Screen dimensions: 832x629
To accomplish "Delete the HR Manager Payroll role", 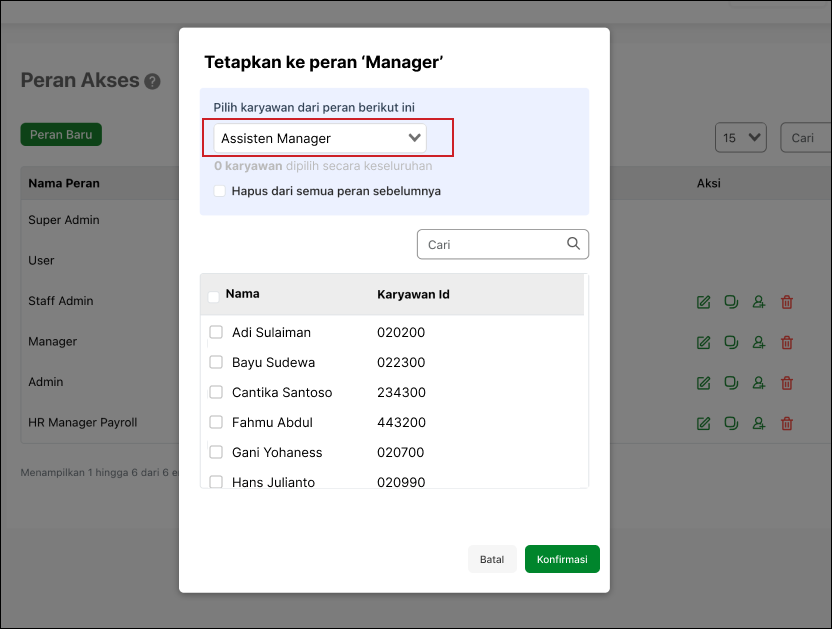I will tap(787, 422).
